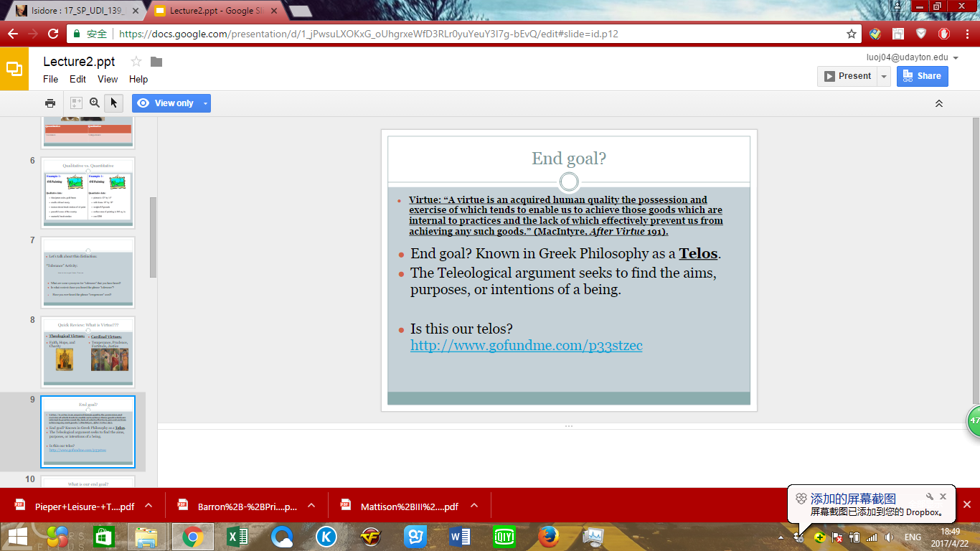Open the gofundme.com link on slide

(526, 346)
